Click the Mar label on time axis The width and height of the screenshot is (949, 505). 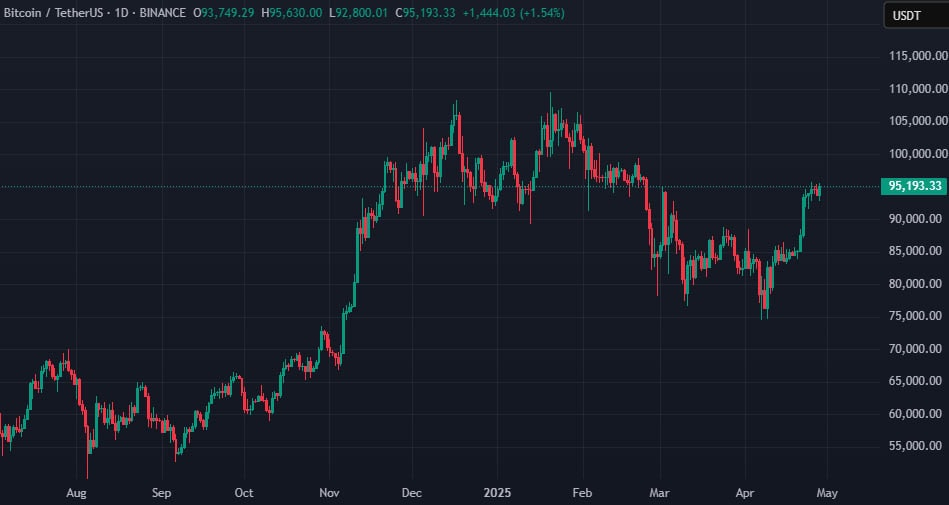coord(660,493)
